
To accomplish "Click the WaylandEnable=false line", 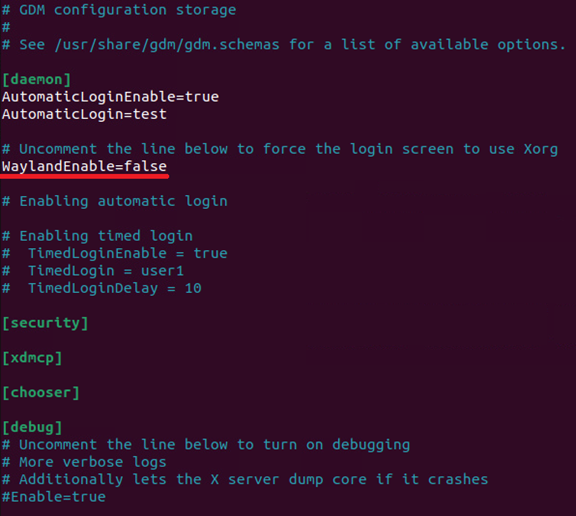I will (84, 167).
